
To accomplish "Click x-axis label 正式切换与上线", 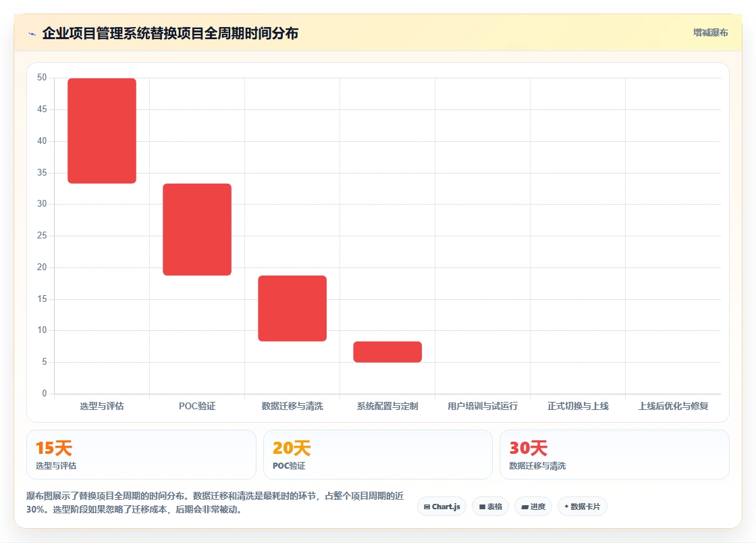I will click(578, 406).
